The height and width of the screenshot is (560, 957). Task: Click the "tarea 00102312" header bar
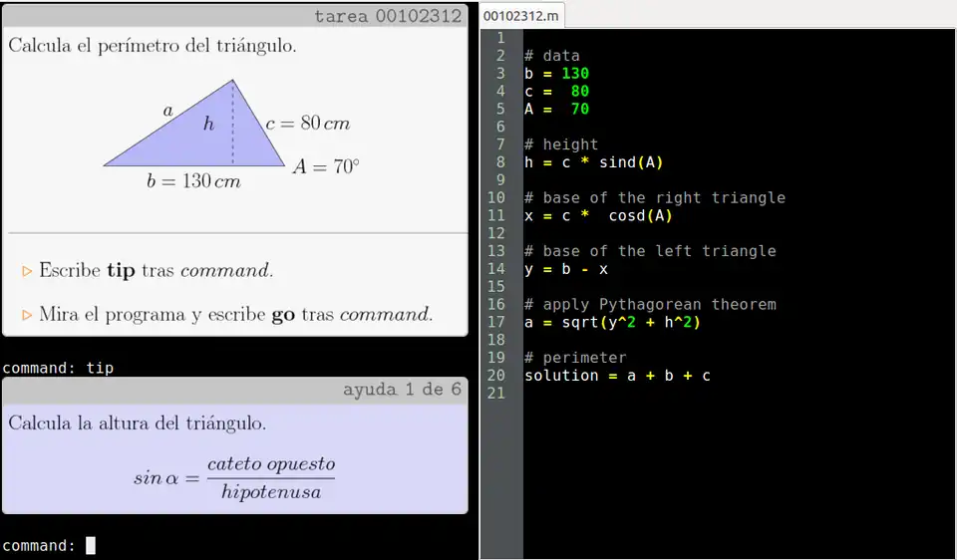234,16
